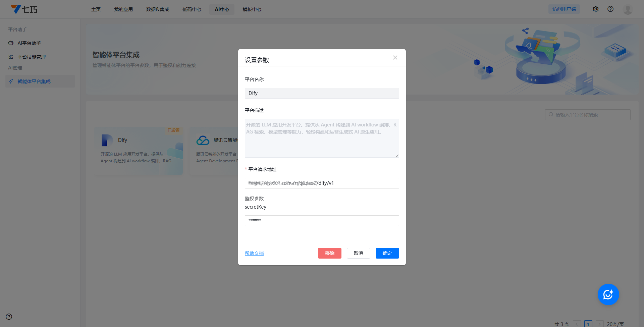This screenshot has height=327, width=644.
Task: Focus the 平台请求地址 input field
Action: tap(322, 183)
